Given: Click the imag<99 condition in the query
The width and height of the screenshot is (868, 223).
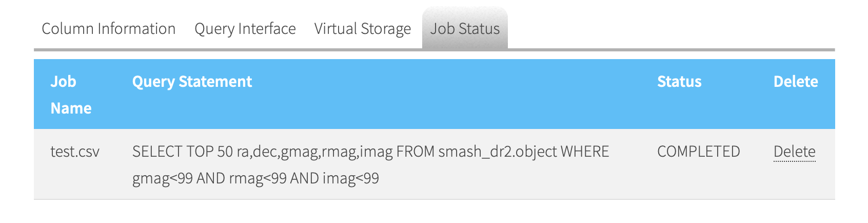Looking at the screenshot, I should (351, 178).
